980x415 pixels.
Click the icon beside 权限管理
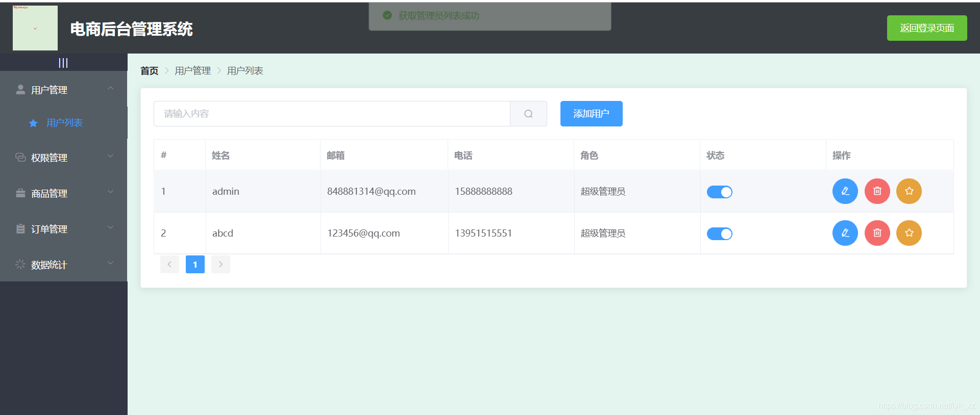20,158
